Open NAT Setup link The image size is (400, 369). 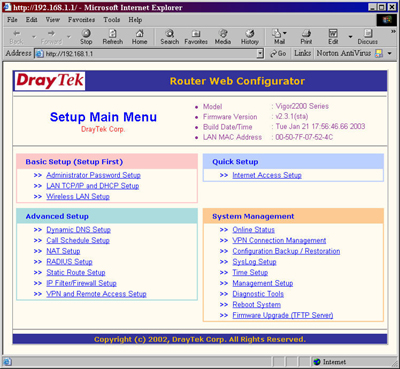tap(63, 251)
